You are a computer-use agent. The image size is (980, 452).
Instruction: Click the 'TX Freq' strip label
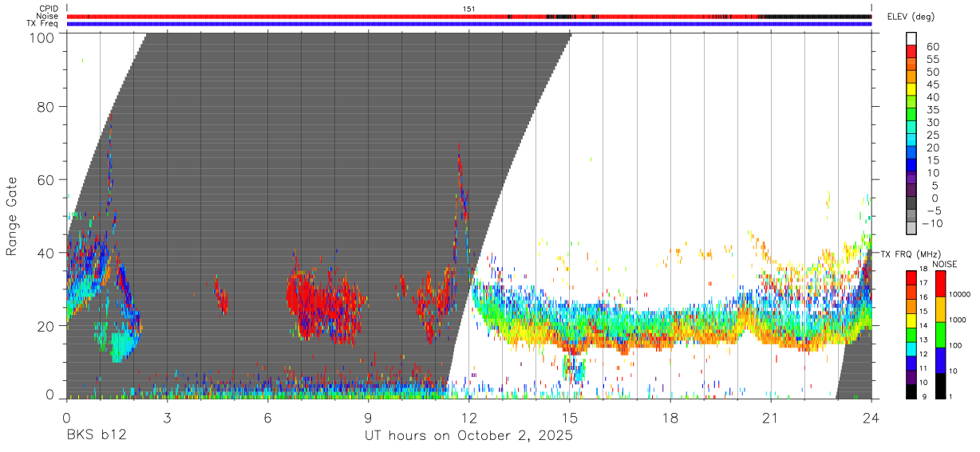43,23
